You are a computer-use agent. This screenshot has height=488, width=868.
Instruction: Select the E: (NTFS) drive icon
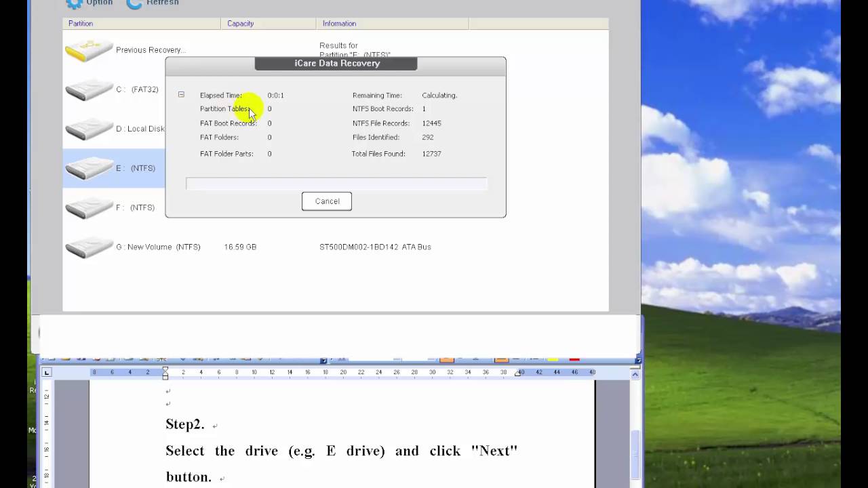pos(89,168)
